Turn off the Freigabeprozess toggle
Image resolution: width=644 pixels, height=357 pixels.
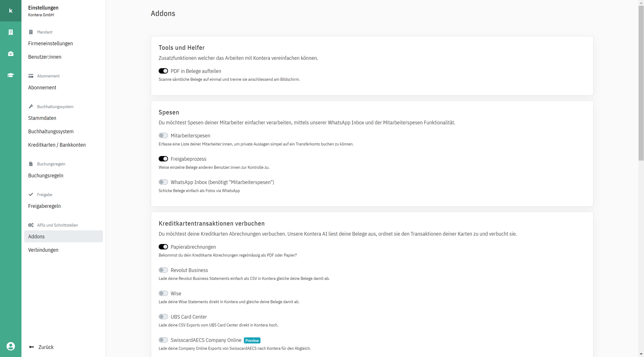163,159
